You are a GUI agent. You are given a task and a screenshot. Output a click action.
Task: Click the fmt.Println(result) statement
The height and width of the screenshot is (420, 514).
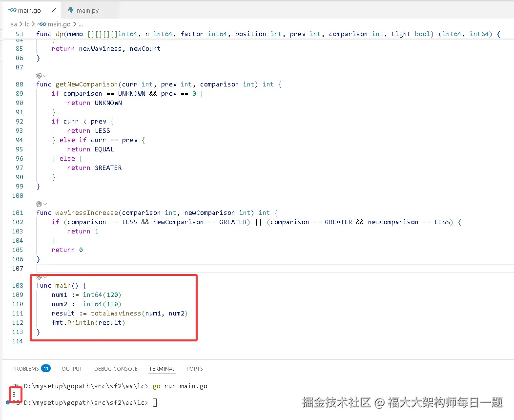point(88,323)
